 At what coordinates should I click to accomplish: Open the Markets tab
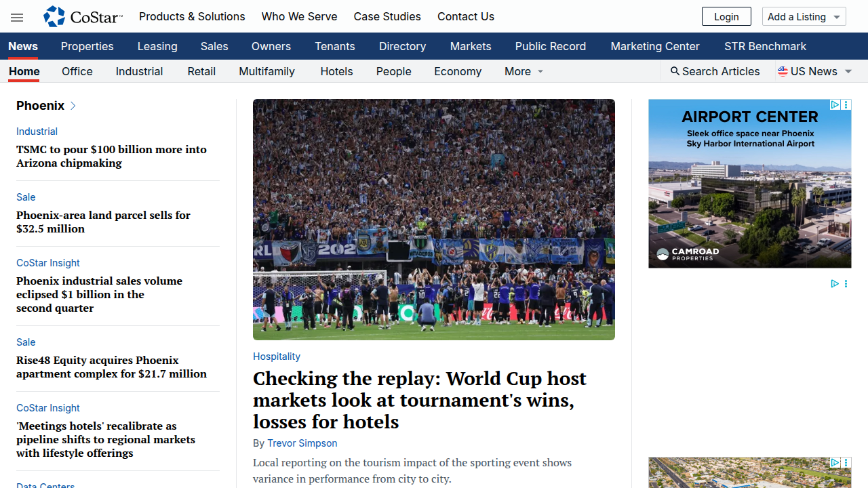point(471,46)
